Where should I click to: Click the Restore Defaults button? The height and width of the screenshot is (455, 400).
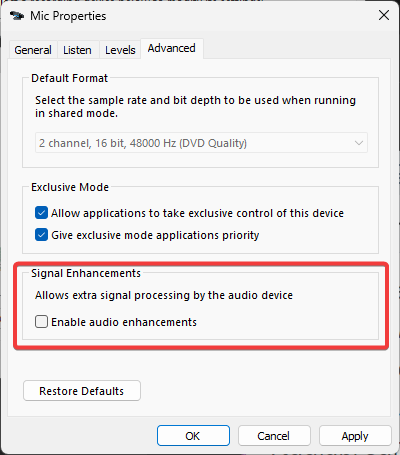pyautogui.click(x=82, y=391)
